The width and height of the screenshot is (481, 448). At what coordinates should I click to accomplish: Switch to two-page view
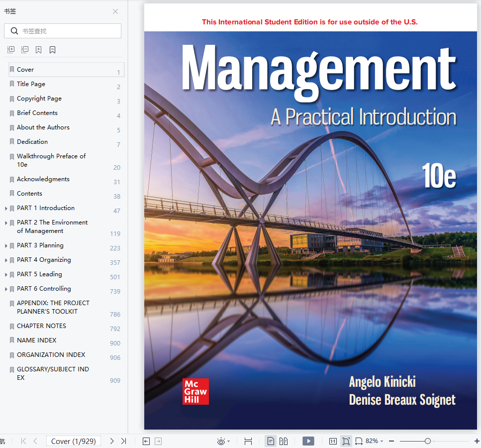pyautogui.click(x=284, y=441)
